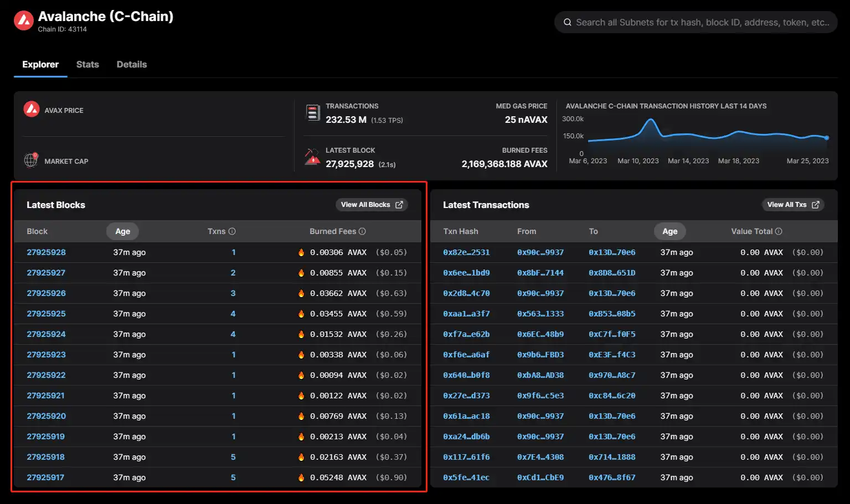Screen dimensions: 850x504
Task: Click the AVAX price logo icon
Action: coord(32,110)
